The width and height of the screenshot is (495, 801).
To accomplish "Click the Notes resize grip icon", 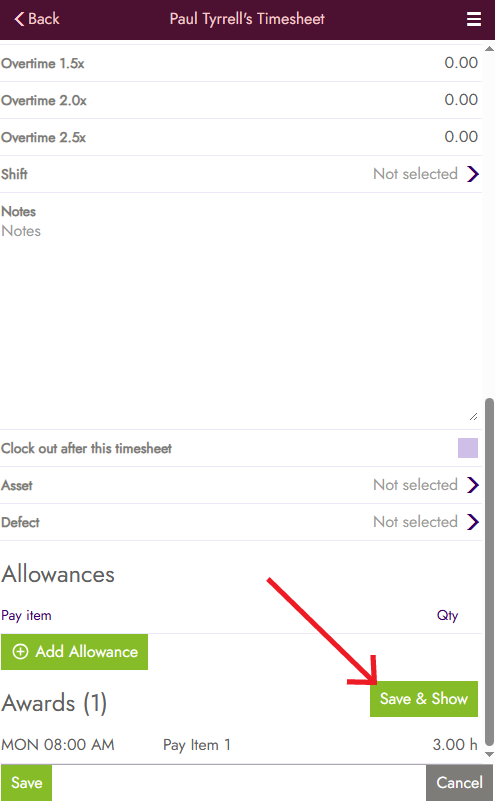I will click(x=474, y=417).
